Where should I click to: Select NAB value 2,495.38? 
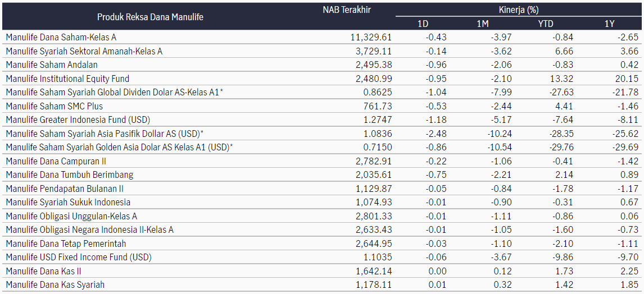coord(373,65)
